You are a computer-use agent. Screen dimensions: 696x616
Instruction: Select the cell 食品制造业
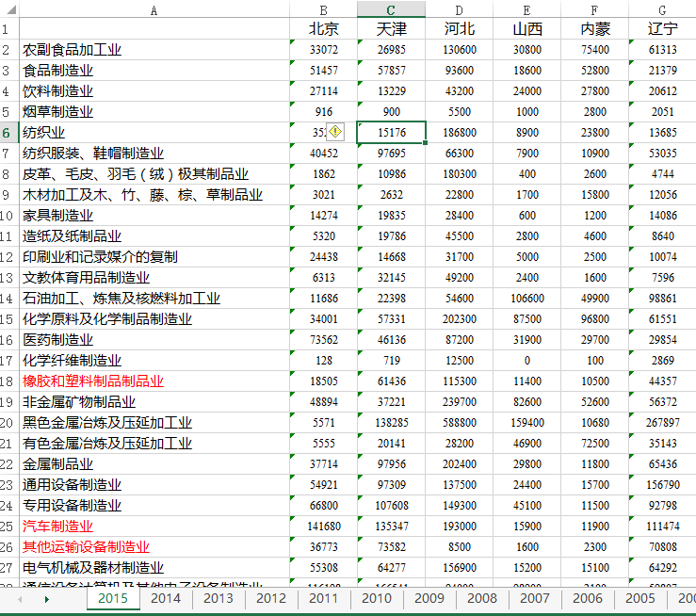coord(154,70)
